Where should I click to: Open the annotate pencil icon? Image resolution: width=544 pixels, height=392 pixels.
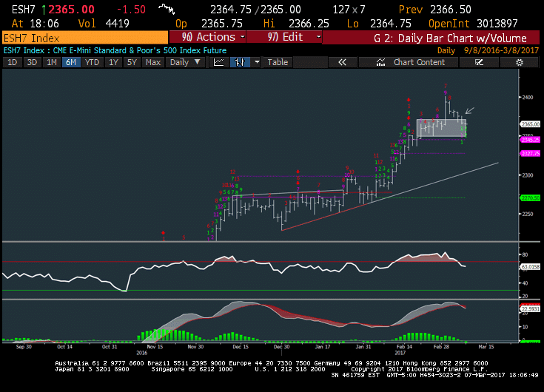[479, 62]
